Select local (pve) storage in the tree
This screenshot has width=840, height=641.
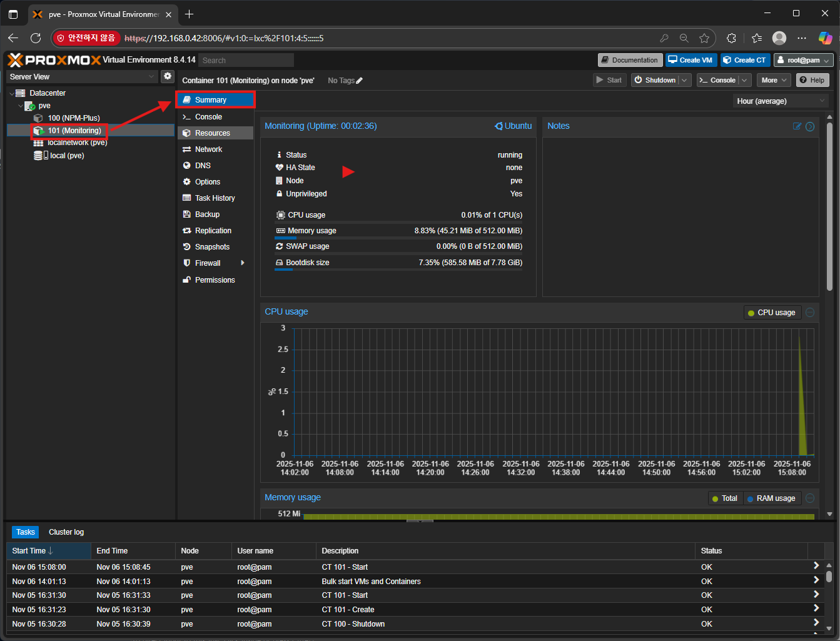66,156
